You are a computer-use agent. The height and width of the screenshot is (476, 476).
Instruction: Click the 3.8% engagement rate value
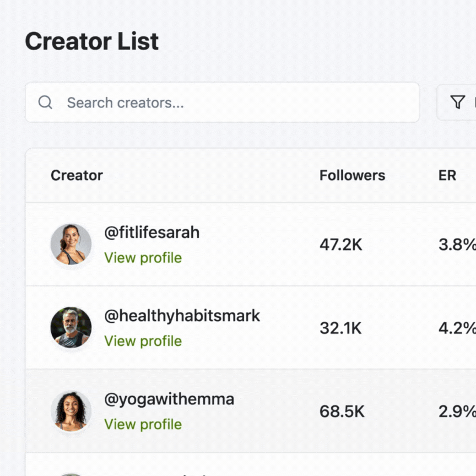457,245
